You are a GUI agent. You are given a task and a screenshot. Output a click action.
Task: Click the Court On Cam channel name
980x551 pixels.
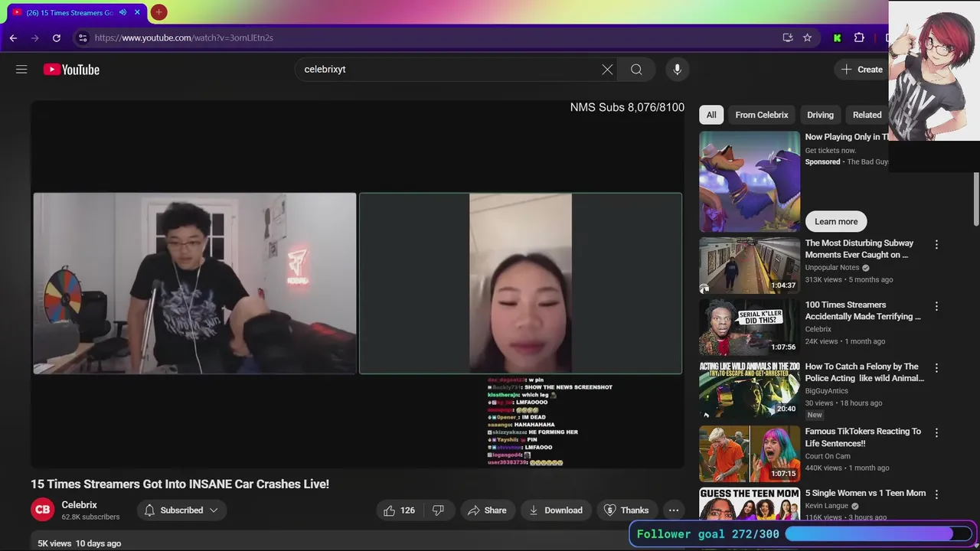tap(828, 456)
